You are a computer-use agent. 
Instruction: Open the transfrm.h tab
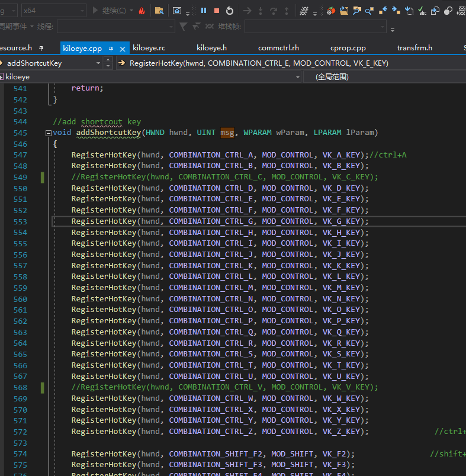(414, 48)
